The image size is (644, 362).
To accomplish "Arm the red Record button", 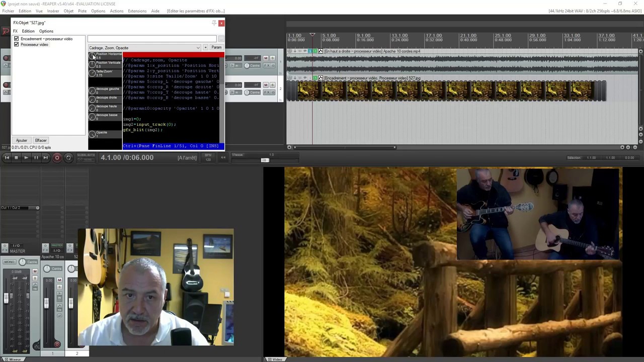I will [x=57, y=158].
